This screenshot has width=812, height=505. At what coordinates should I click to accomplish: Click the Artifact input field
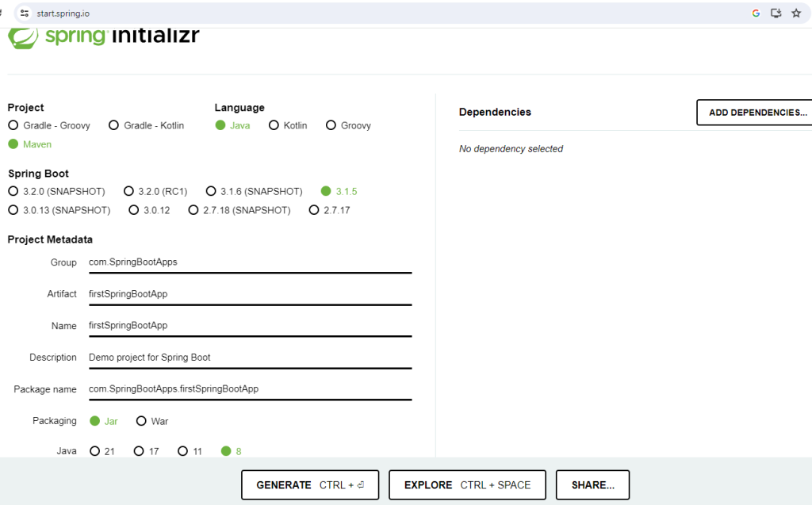coord(250,294)
